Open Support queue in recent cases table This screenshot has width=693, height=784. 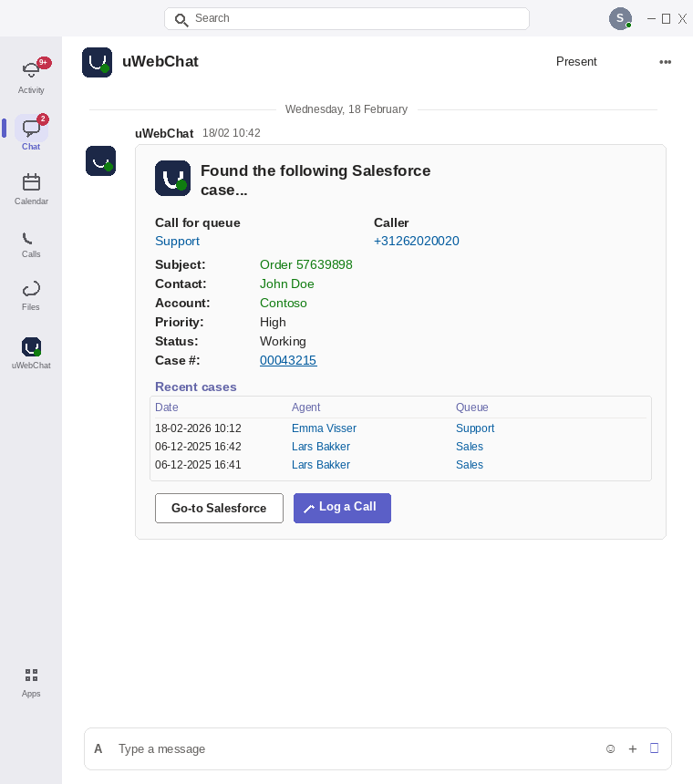pos(475,428)
